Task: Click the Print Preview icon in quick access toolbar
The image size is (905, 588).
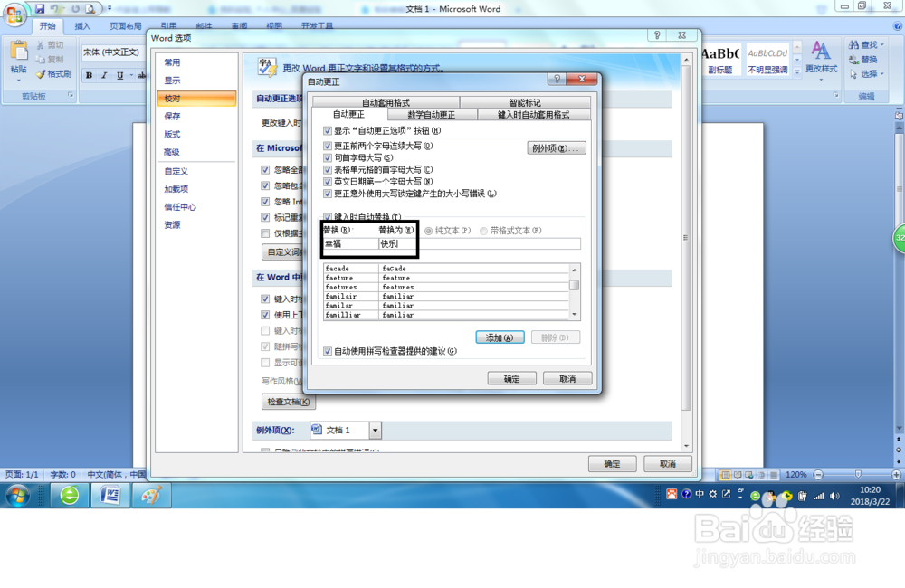Action: tap(90, 9)
